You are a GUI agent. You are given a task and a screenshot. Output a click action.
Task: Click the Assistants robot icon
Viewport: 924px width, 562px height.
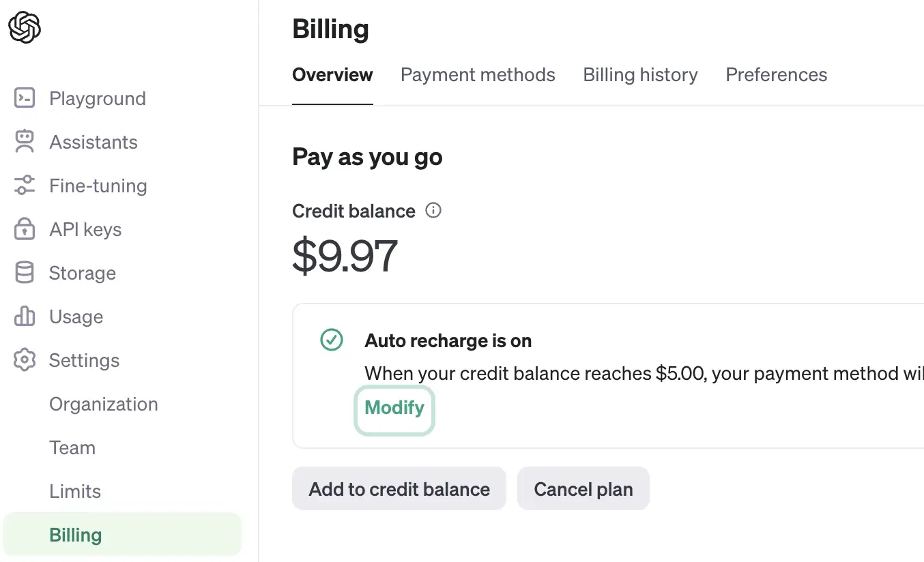click(25, 142)
